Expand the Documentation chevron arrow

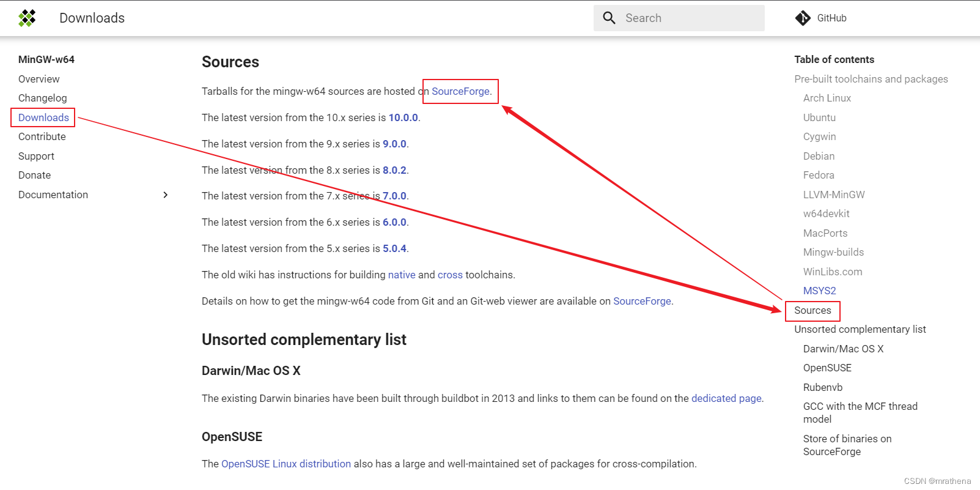(166, 195)
